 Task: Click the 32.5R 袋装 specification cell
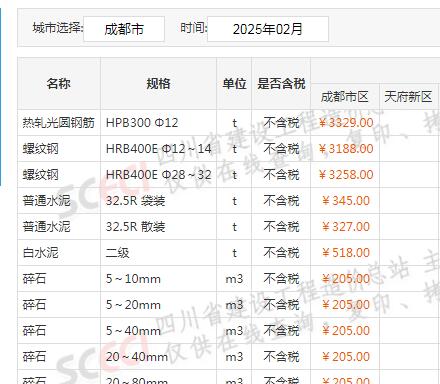coord(158,201)
